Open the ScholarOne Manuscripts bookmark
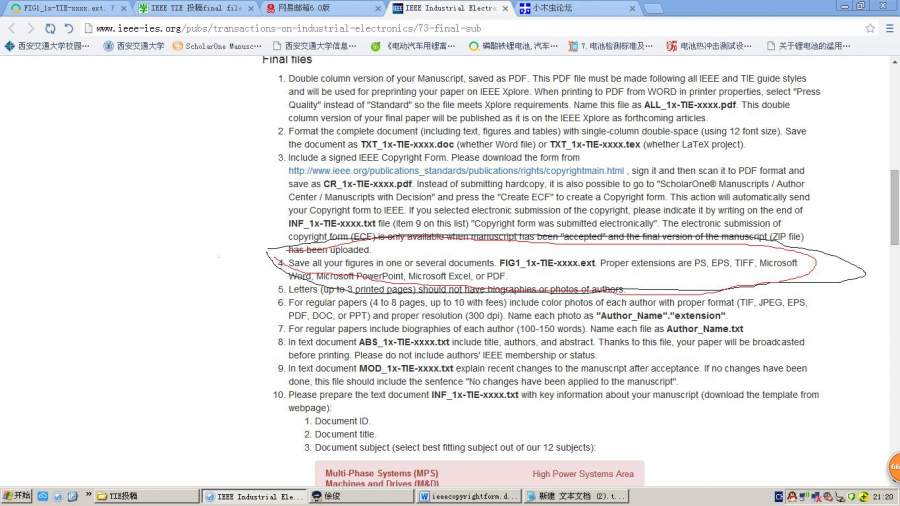 (217, 46)
